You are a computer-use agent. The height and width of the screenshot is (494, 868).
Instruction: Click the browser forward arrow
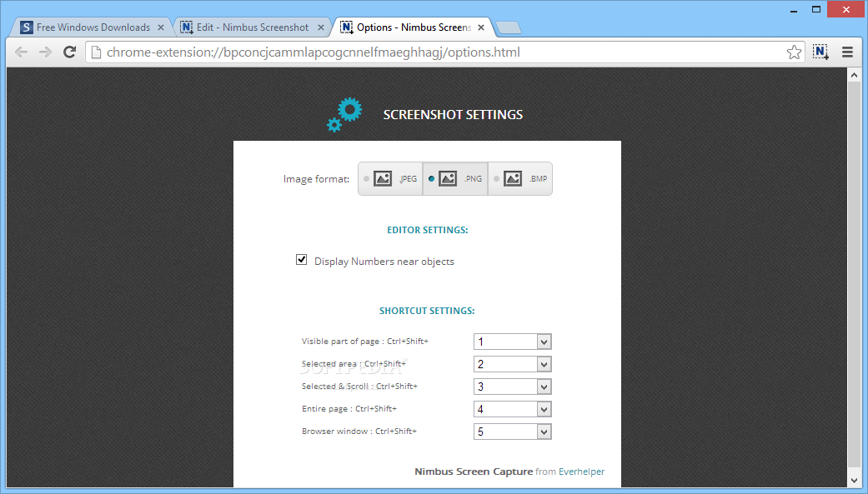45,52
